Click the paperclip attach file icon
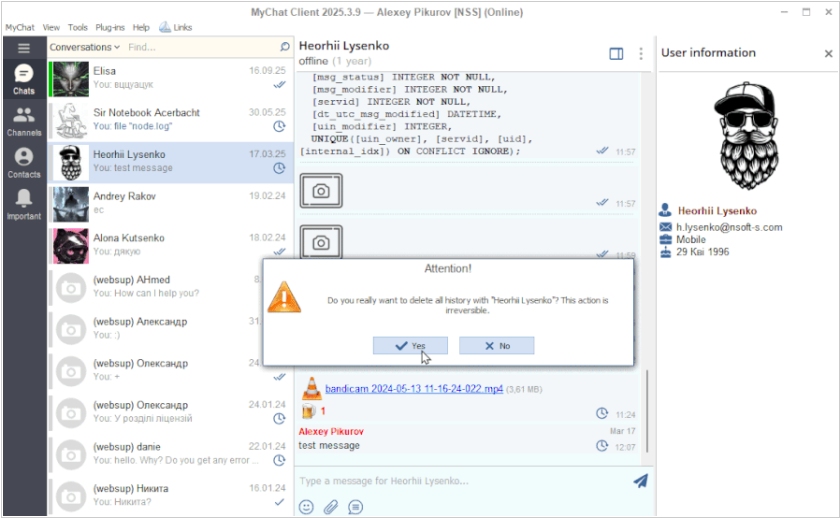Screen dimensions: 840x518 coord(331,506)
